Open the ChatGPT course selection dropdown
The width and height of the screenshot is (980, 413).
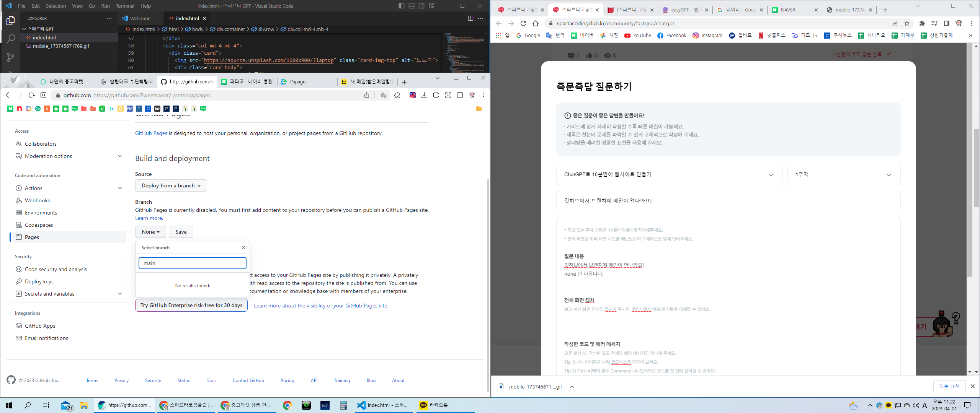click(669, 174)
